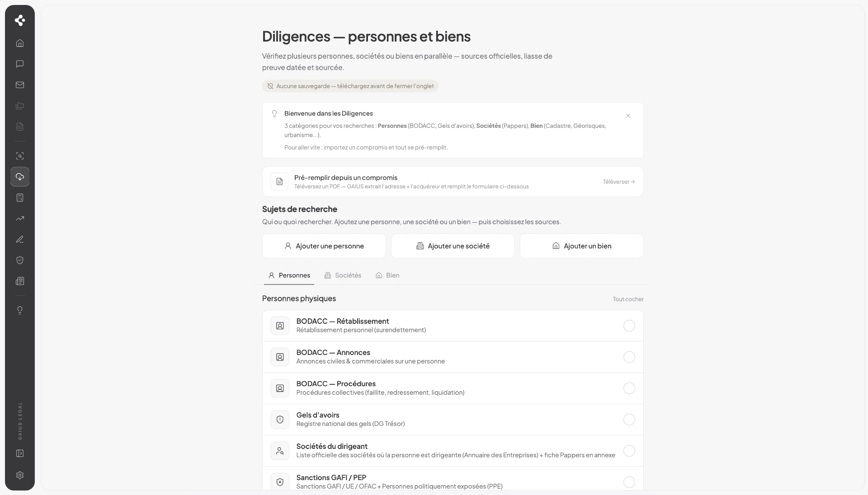Toggle Sociétés du dirigeant source

[629, 451]
